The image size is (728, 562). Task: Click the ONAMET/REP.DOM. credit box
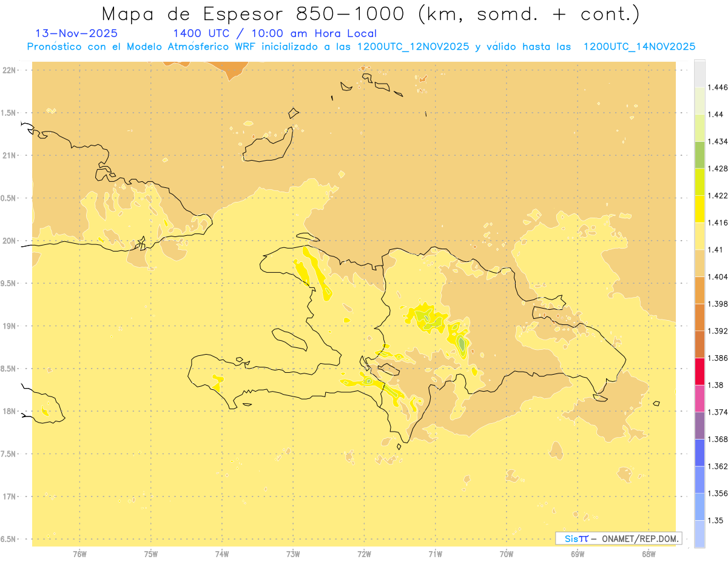click(619, 538)
